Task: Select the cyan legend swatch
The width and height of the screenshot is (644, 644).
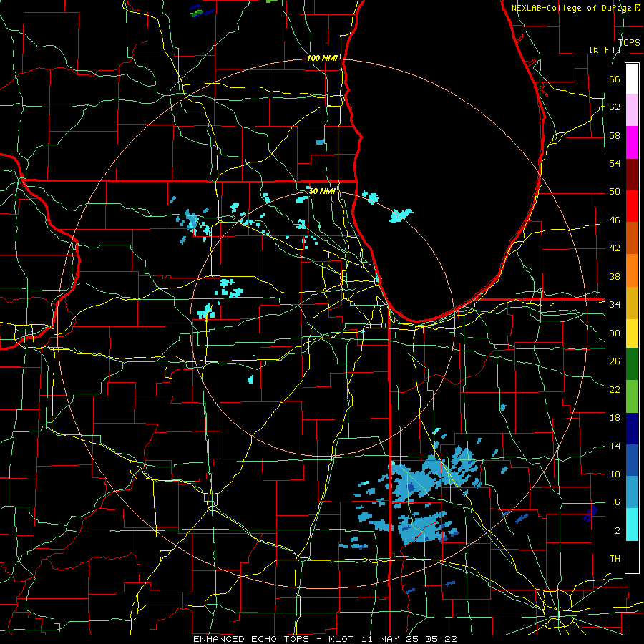Action: pos(632,525)
